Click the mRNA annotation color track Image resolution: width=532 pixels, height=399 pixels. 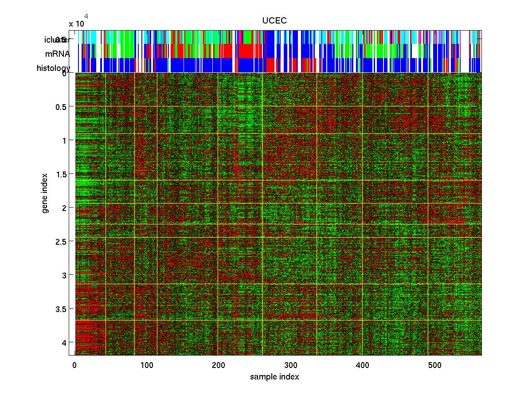(x=278, y=51)
